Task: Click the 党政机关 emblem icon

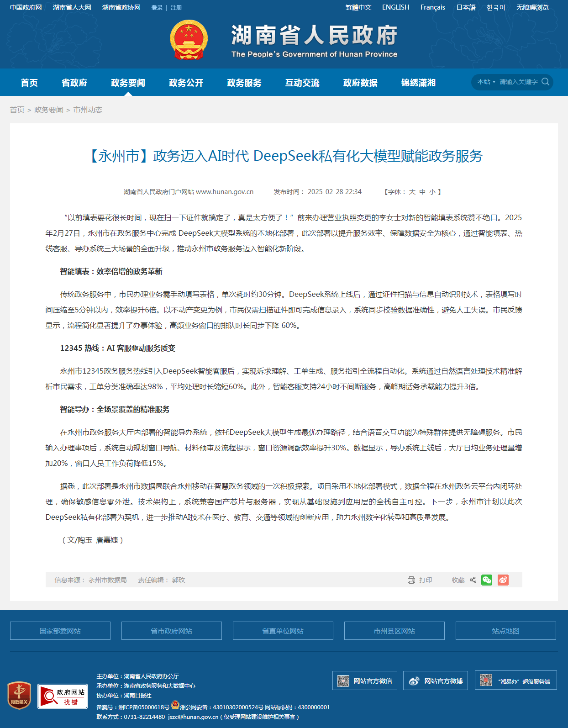Action: pos(19,696)
